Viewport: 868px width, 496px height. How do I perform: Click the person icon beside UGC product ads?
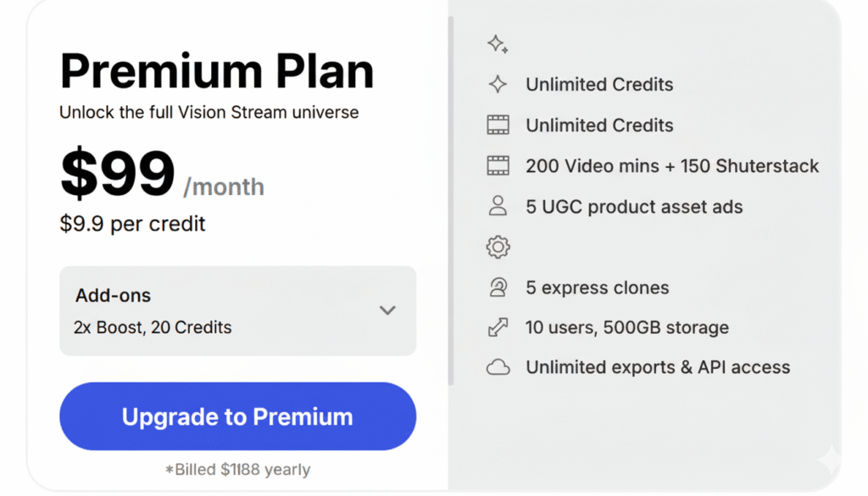[x=498, y=206]
